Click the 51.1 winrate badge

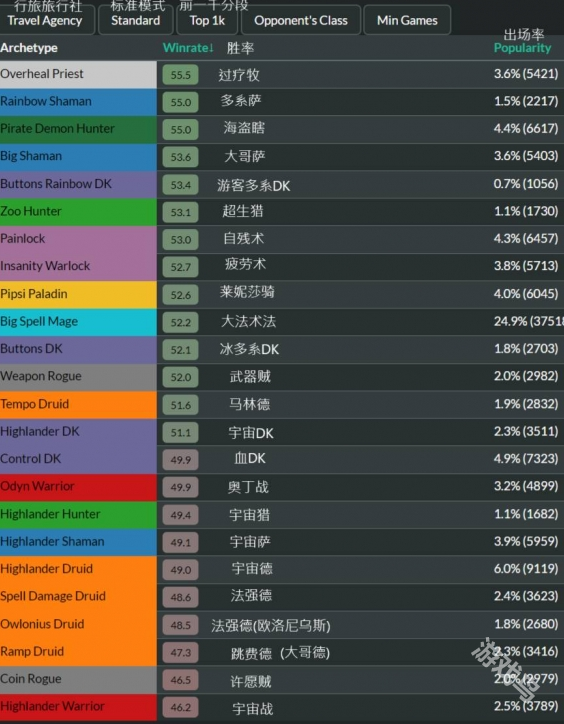point(181,432)
